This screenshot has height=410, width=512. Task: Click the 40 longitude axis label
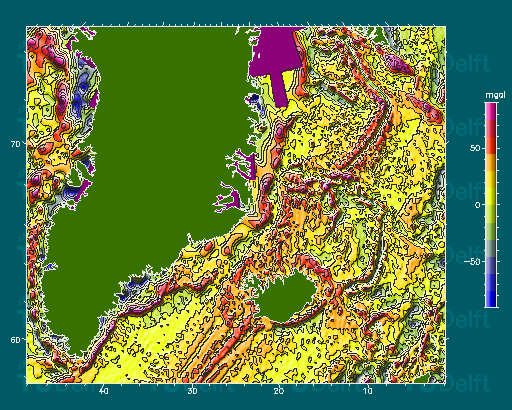104,390
